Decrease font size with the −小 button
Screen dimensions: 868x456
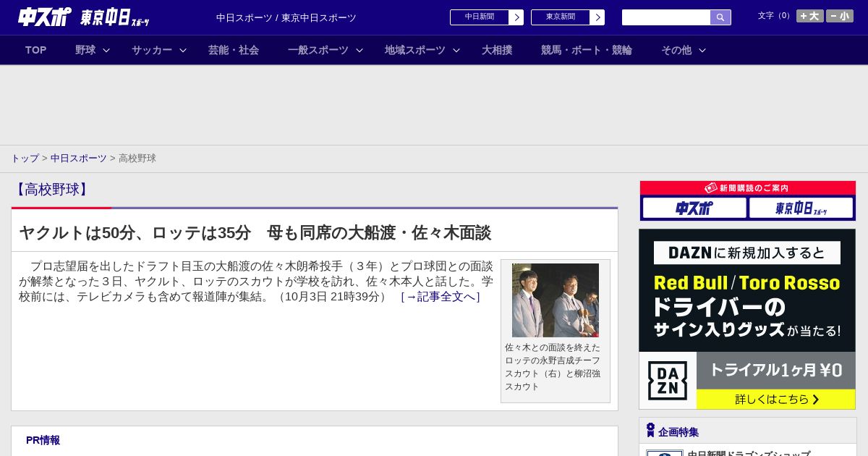[x=840, y=16]
